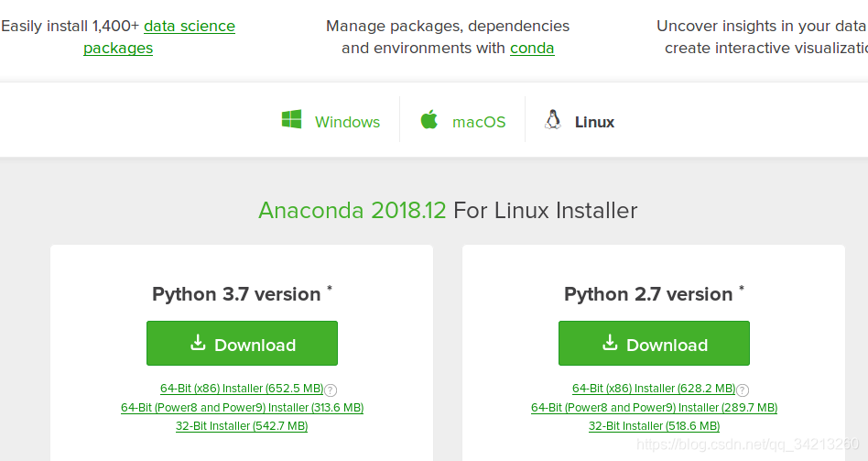
Task: Get 64-Bit Power8 and Power9 Installer 289.7 MB
Action: (x=654, y=408)
